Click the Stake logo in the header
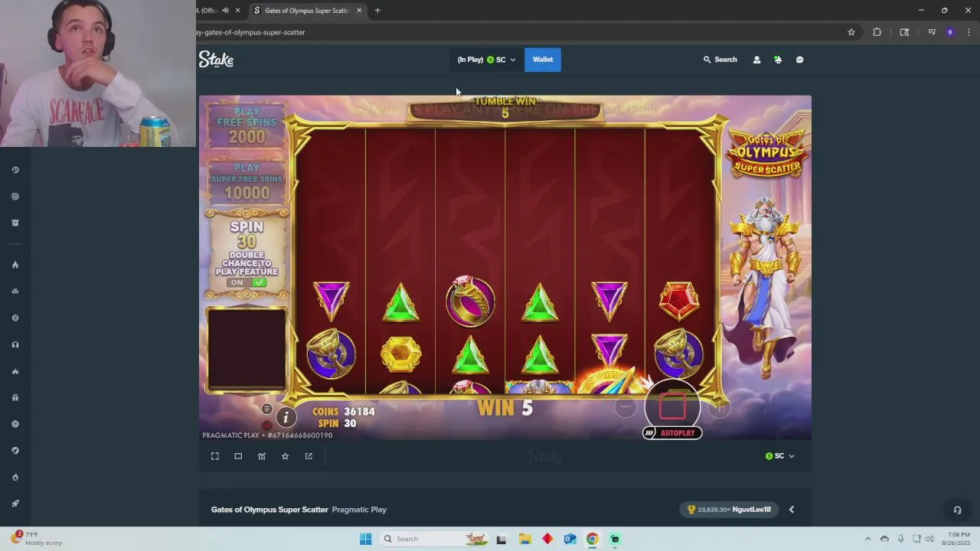The height and width of the screenshot is (551, 980). tap(216, 60)
